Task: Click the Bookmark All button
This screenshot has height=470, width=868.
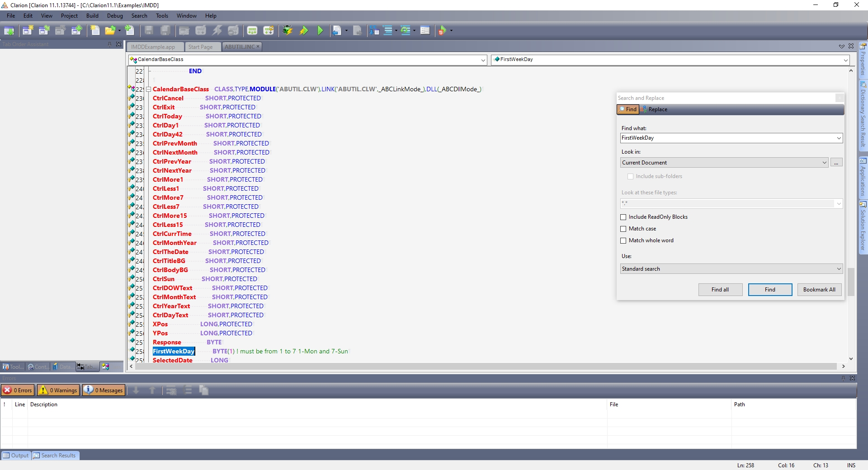Action: (819, 290)
